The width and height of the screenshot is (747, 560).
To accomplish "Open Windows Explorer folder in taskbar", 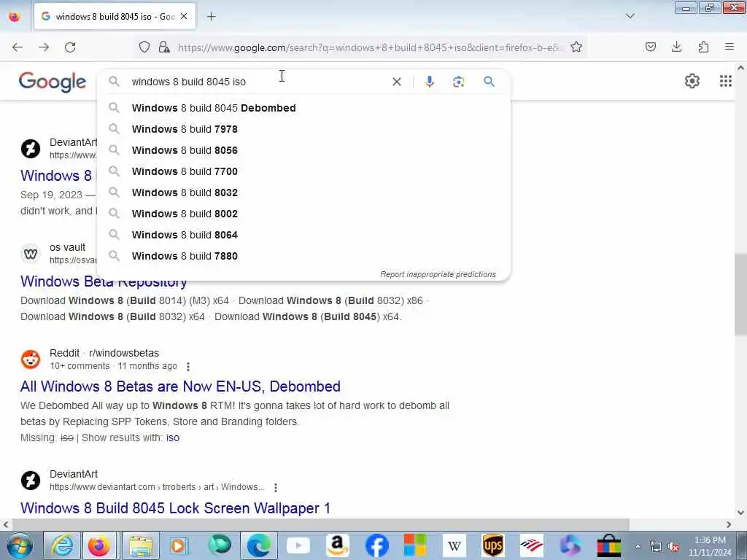I will click(141, 545).
